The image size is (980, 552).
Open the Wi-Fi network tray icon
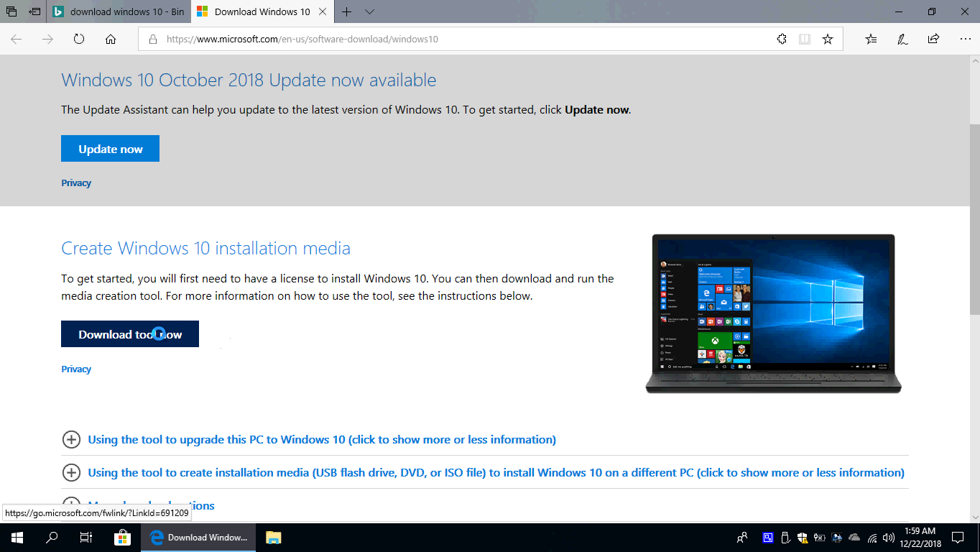(872, 538)
